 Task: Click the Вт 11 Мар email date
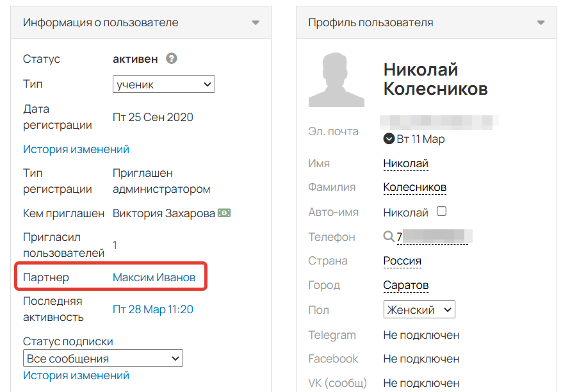(x=421, y=139)
